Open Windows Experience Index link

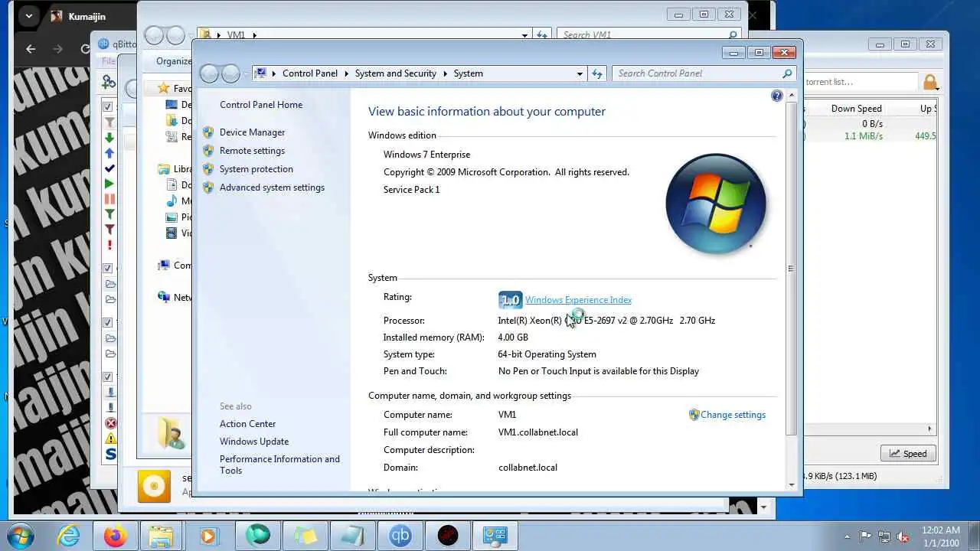578,300
